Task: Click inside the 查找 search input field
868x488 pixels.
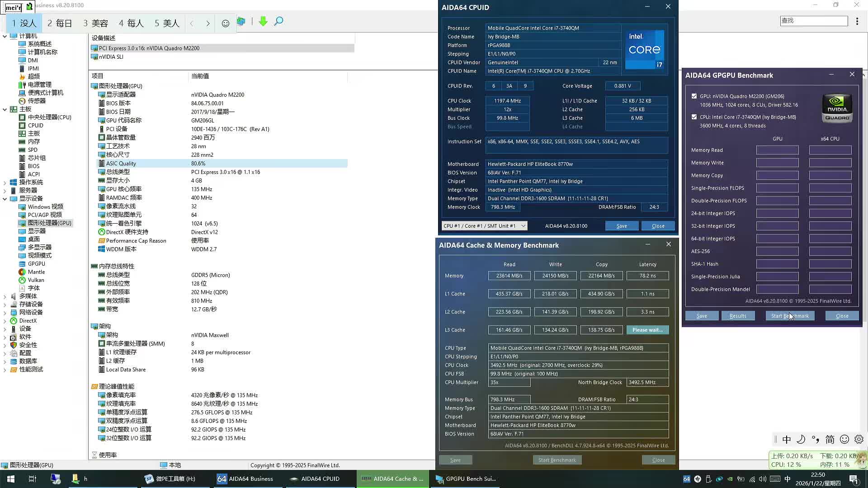Action: (x=813, y=21)
